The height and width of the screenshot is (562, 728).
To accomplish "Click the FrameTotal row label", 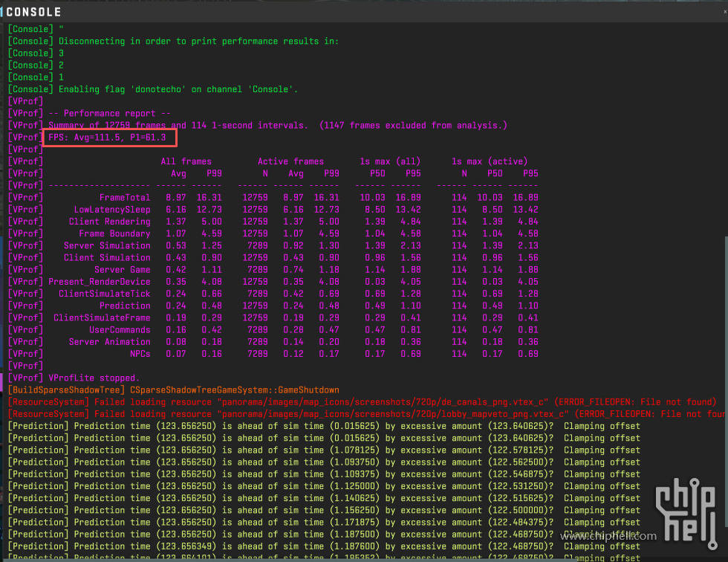I will [125, 198].
